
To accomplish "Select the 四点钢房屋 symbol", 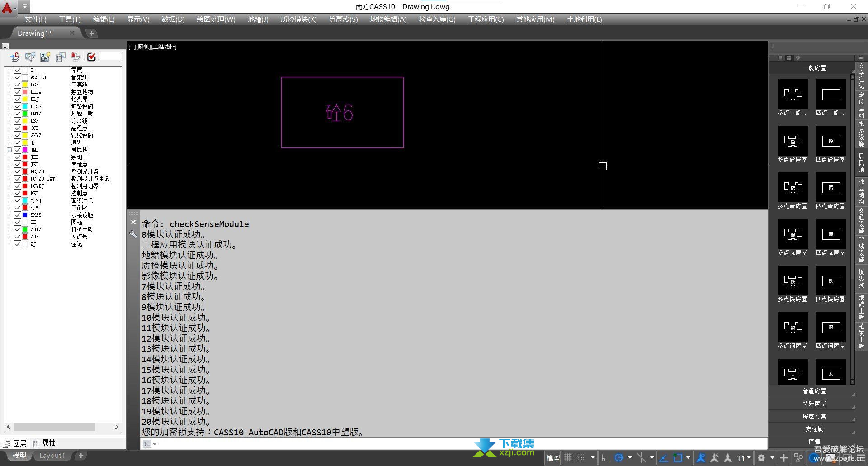I will [x=831, y=327].
